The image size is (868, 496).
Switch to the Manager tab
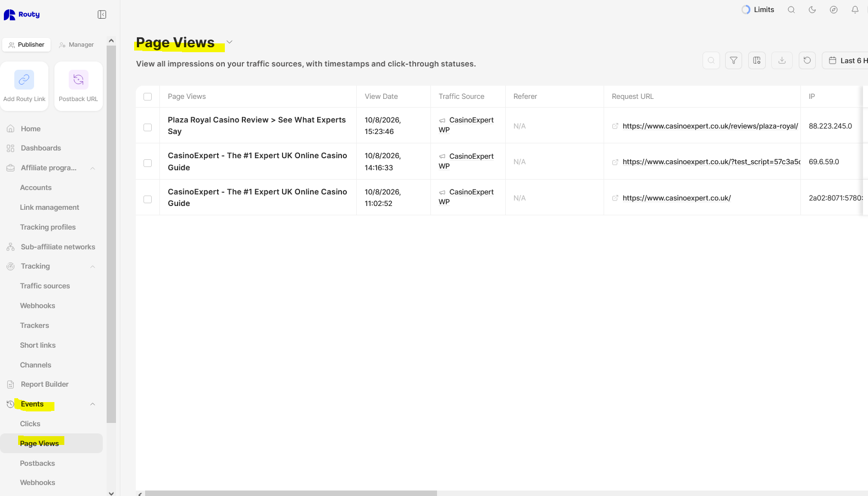(76, 44)
